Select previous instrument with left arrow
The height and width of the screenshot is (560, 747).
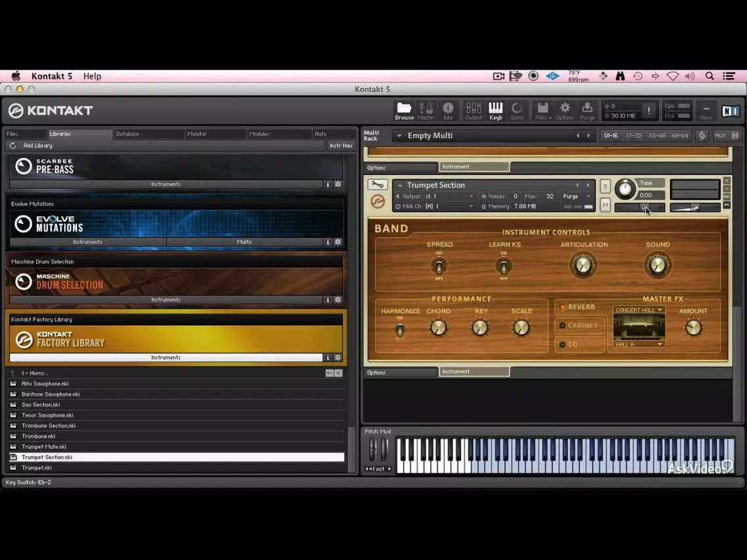[577, 185]
